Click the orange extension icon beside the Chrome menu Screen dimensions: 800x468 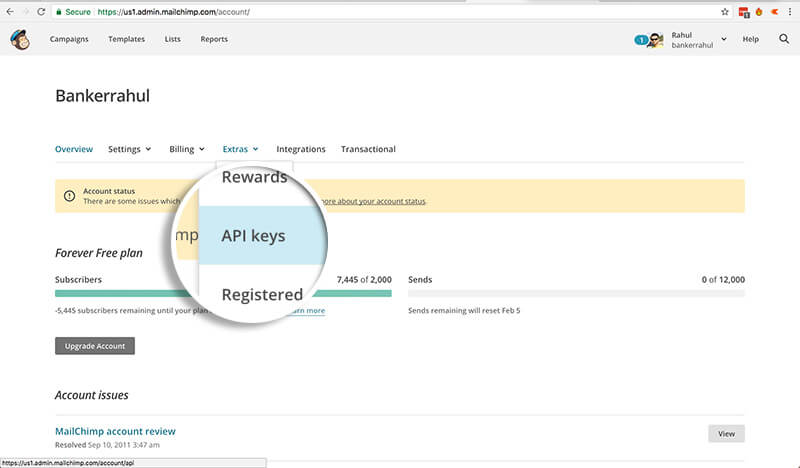(x=774, y=11)
